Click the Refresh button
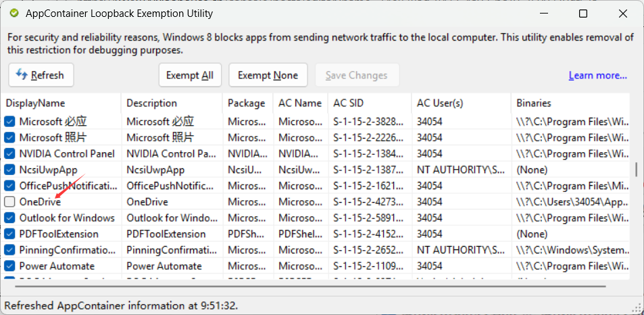The image size is (644, 315). click(x=41, y=75)
